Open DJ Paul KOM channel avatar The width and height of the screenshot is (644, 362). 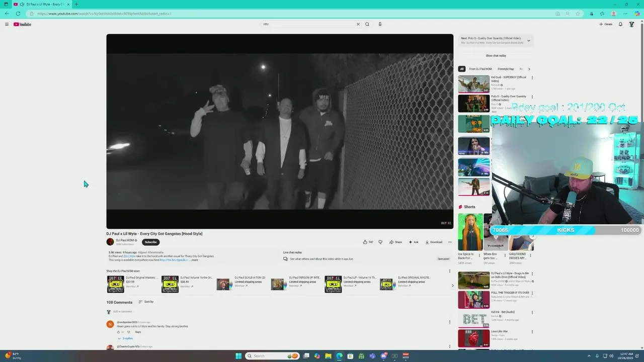point(110,242)
